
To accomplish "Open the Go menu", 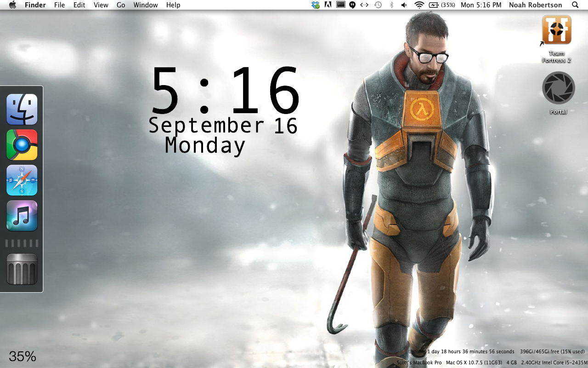I will (121, 5).
